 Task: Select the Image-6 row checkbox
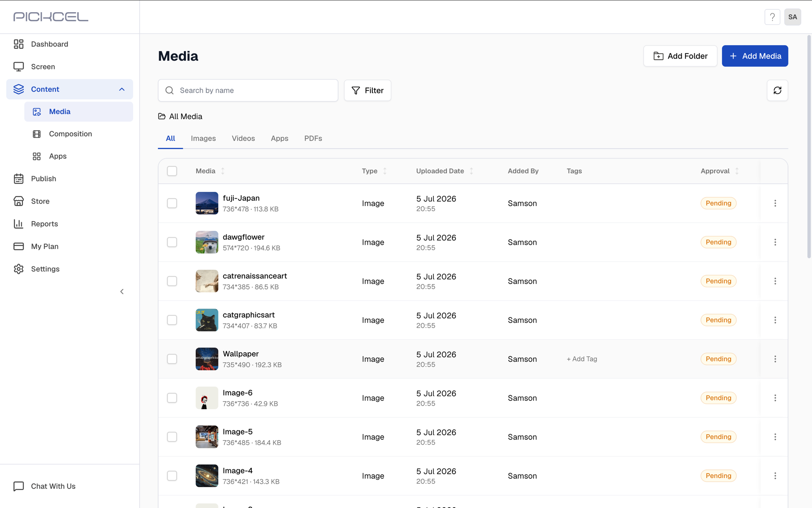pos(172,398)
